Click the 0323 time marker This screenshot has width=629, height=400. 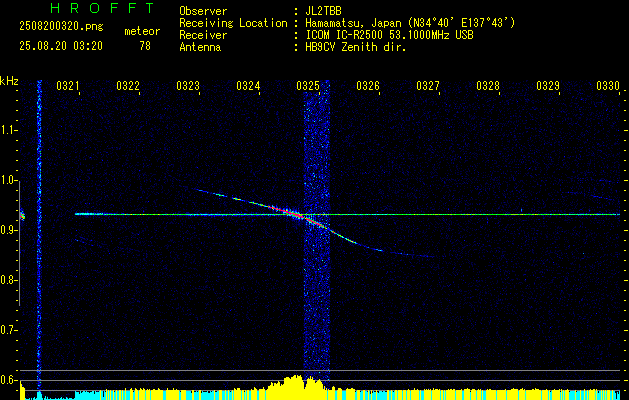(x=188, y=85)
